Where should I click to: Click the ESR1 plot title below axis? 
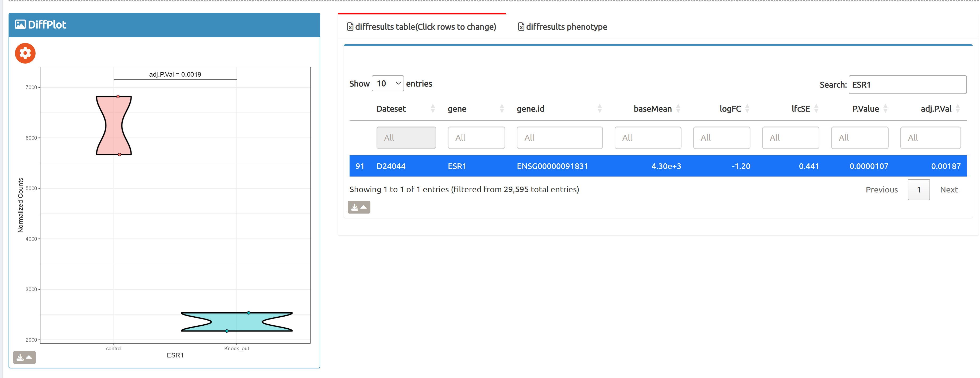tap(175, 356)
